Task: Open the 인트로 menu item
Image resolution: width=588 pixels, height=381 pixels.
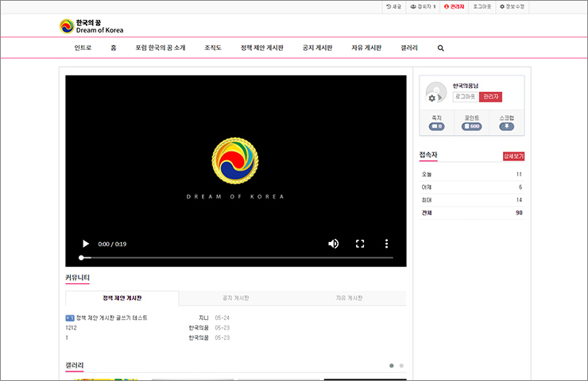Action: point(83,48)
